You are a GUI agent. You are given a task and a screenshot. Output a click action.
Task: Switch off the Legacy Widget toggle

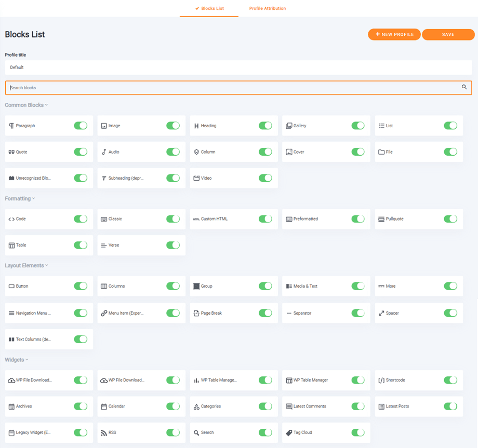pos(81,432)
